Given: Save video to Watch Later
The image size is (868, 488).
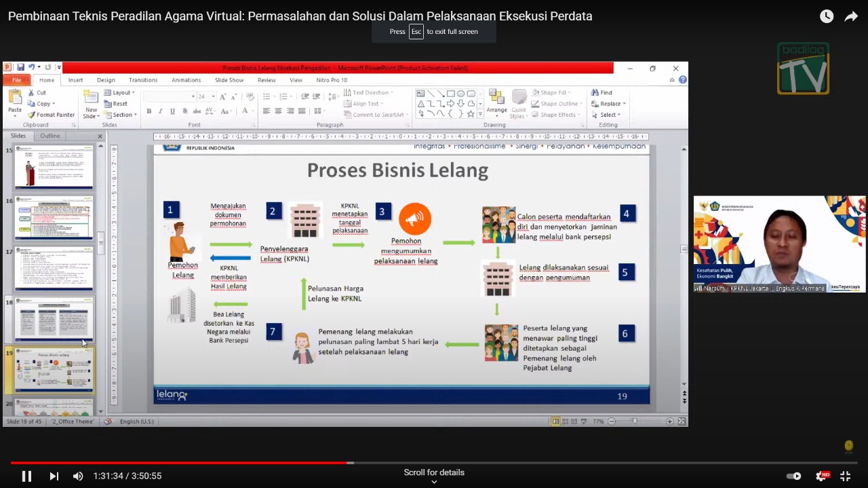Looking at the screenshot, I should pyautogui.click(x=826, y=16).
